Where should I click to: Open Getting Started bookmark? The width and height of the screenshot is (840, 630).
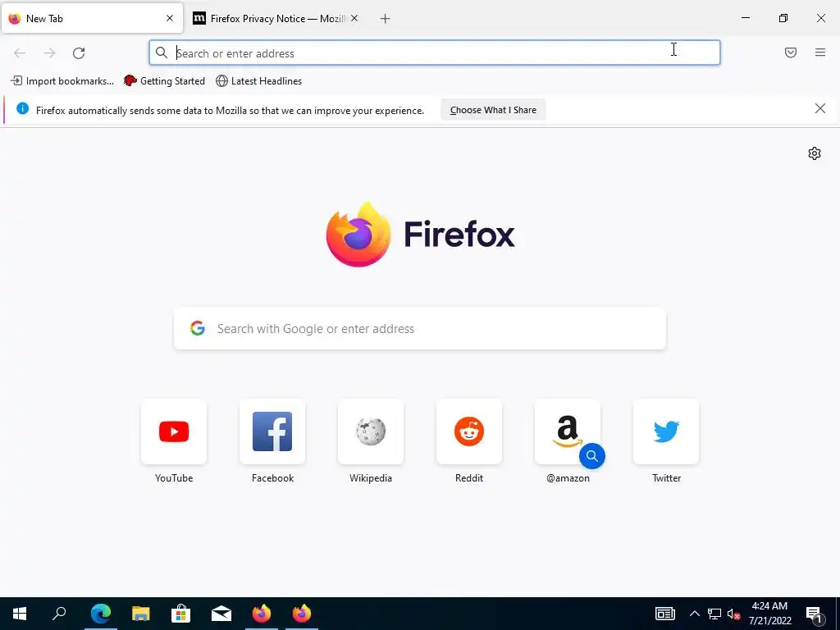[164, 81]
